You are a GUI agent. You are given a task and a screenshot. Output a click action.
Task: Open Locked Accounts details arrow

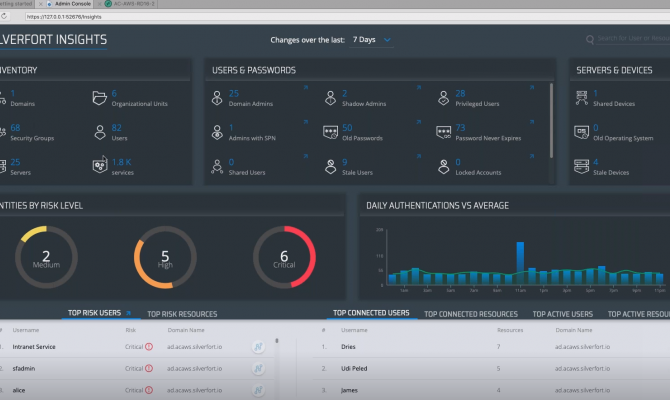532,156
